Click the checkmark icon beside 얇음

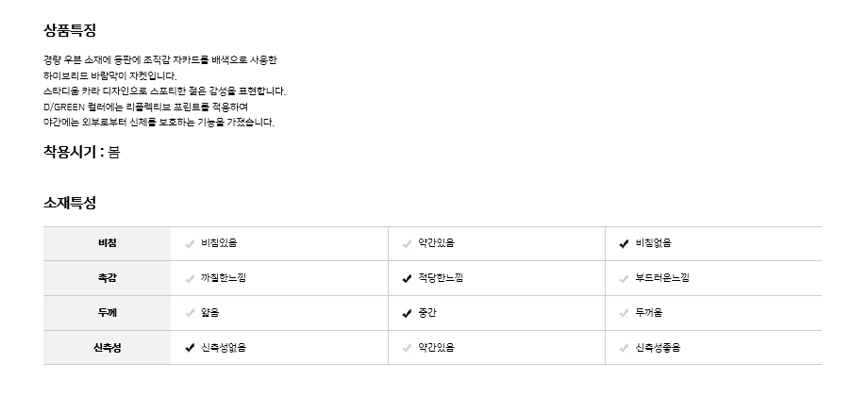click(190, 313)
